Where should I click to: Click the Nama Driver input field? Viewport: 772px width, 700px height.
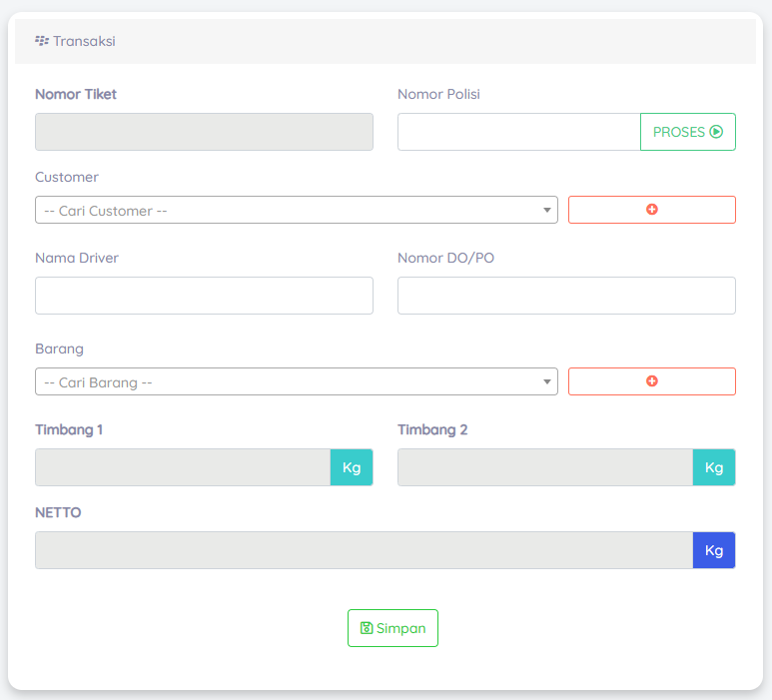pyautogui.click(x=204, y=296)
